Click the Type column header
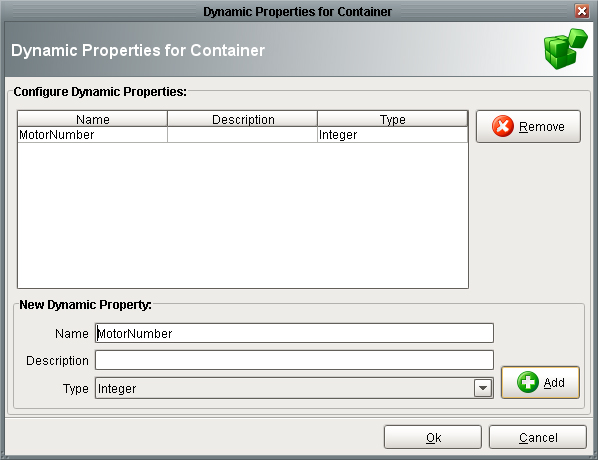 point(392,119)
